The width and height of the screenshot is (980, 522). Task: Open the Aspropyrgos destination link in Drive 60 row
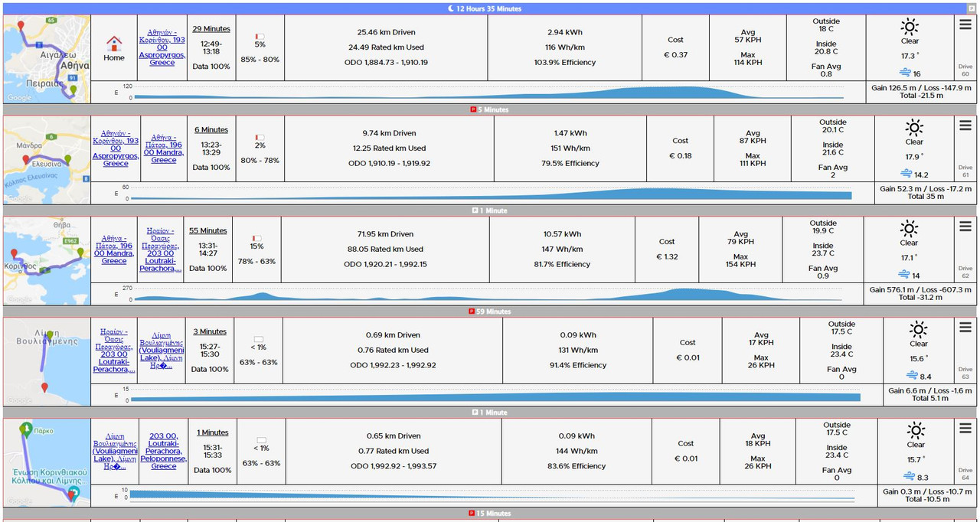pos(162,47)
